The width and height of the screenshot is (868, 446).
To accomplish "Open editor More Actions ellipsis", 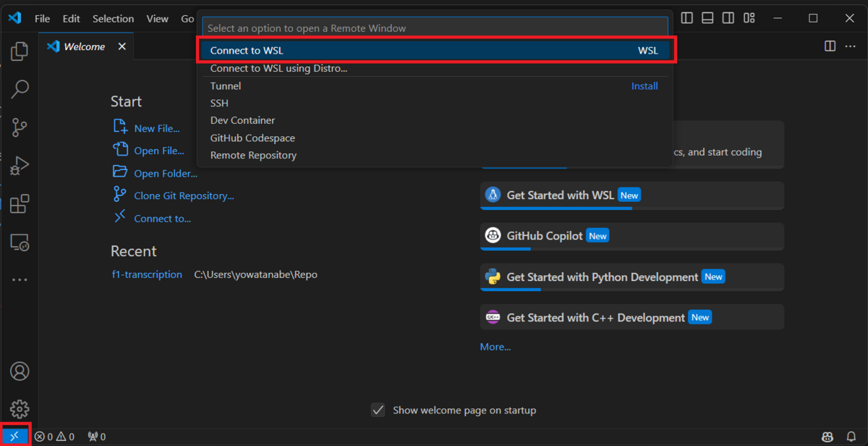I will tap(851, 46).
